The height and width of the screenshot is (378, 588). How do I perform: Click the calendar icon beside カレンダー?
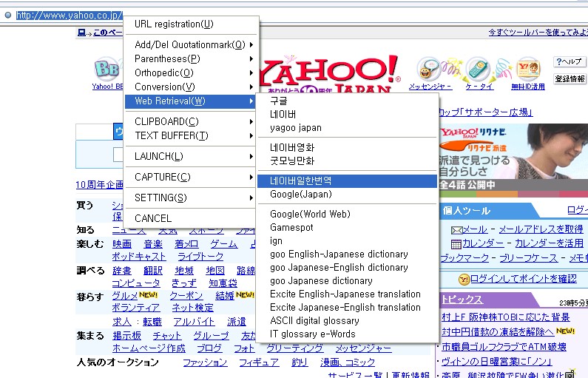point(456,245)
